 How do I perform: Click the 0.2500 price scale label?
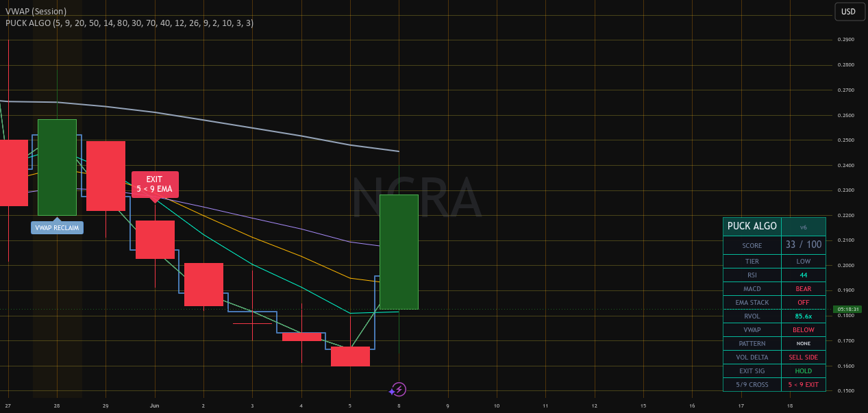click(846, 140)
